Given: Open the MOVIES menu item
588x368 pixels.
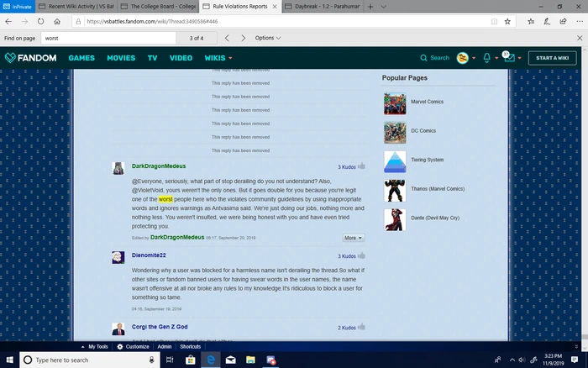Looking at the screenshot, I should point(121,58).
